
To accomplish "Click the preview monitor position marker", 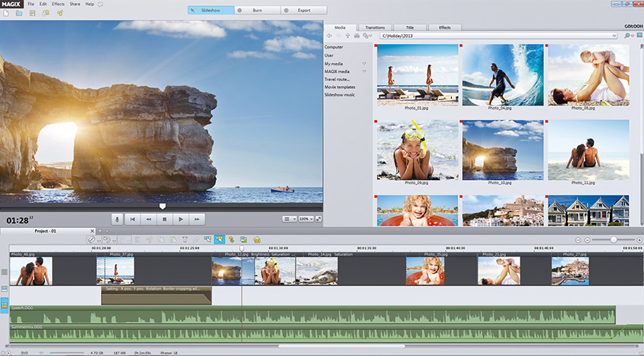I will click(x=162, y=206).
